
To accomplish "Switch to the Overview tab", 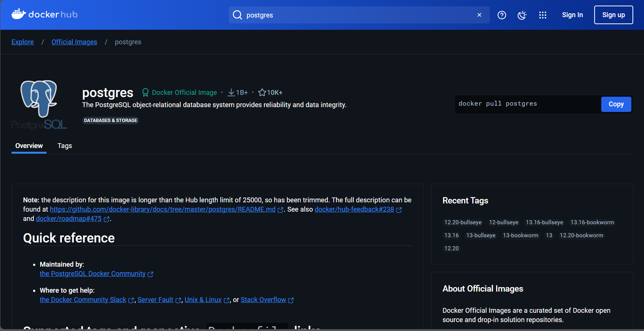I will (x=29, y=146).
